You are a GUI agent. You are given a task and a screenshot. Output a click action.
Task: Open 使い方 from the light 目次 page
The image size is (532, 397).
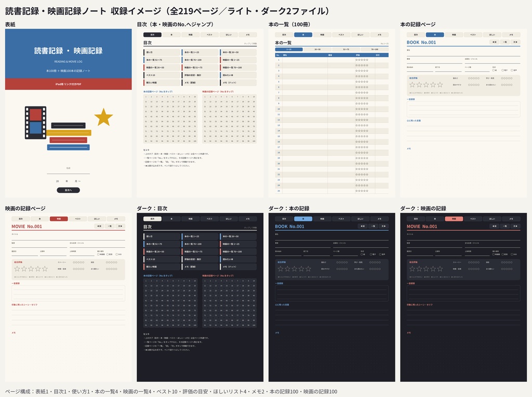click(162, 52)
